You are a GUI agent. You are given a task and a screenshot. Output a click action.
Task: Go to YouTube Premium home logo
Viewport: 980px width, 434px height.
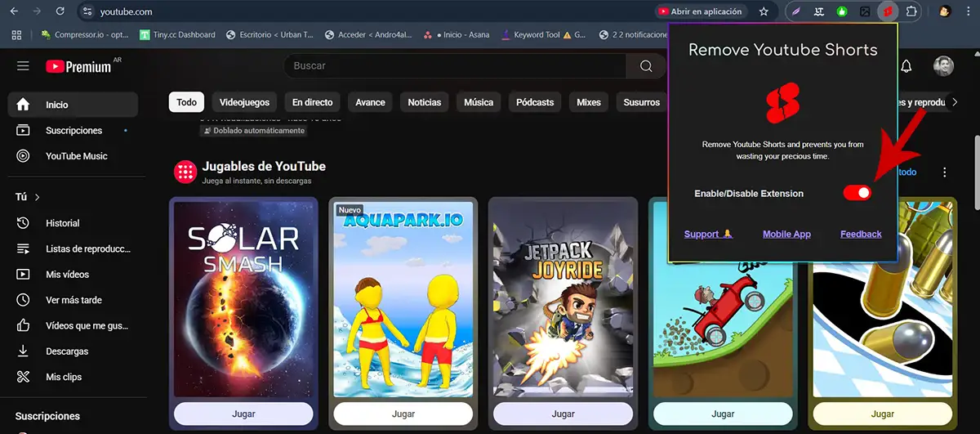pos(79,66)
